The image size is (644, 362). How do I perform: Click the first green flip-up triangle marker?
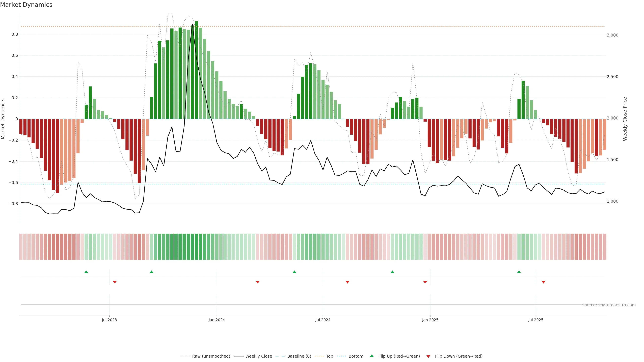coord(86,272)
